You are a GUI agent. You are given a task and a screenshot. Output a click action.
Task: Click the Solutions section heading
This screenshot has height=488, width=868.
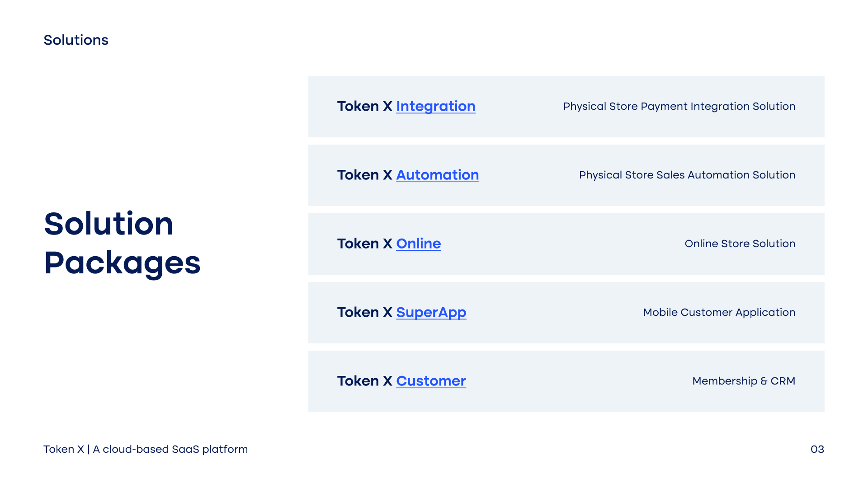[76, 40]
